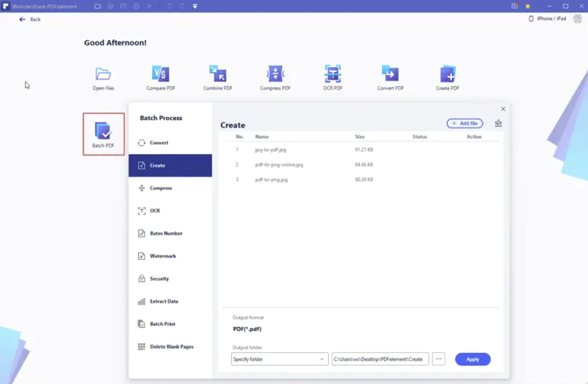Select Watermark in Batch Process sidebar

pyautogui.click(x=170, y=256)
